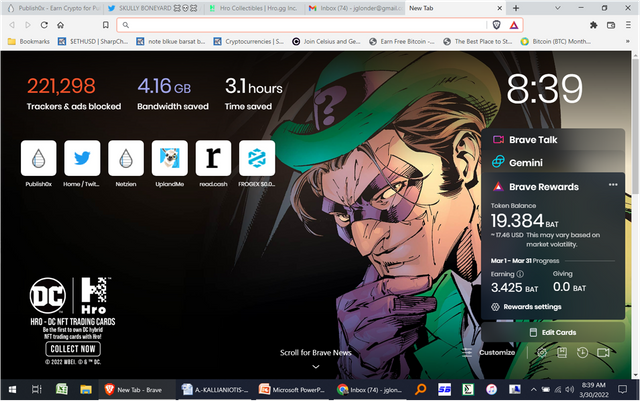Viewport: 640px width, 401px height.
Task: Open the note blkue barsat bookmark
Action: click(171, 41)
